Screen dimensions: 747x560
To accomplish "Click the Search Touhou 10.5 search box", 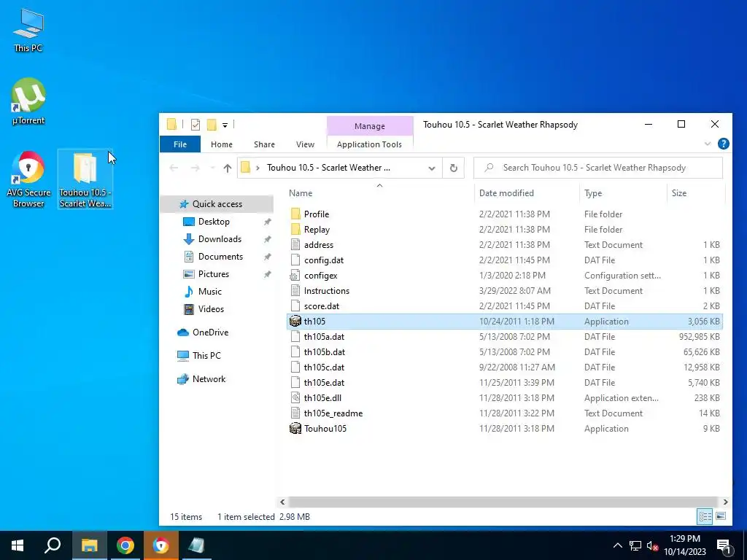I will pos(598,168).
